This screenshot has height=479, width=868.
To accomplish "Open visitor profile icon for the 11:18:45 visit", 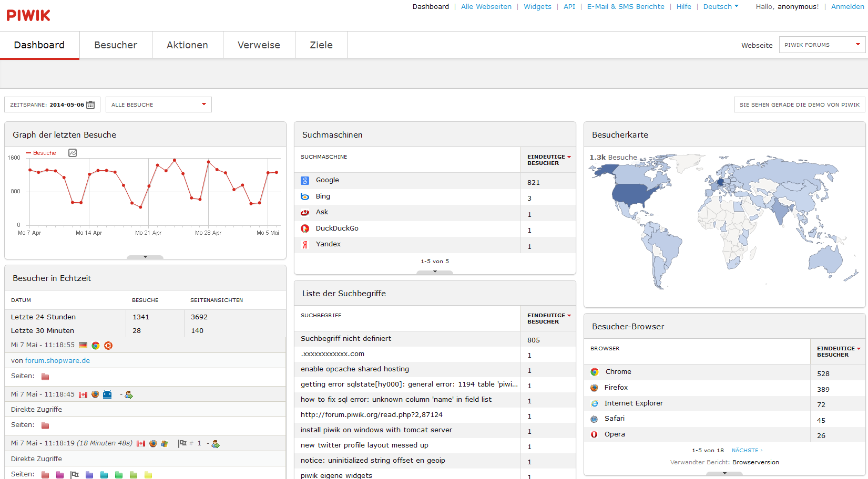I will click(129, 394).
